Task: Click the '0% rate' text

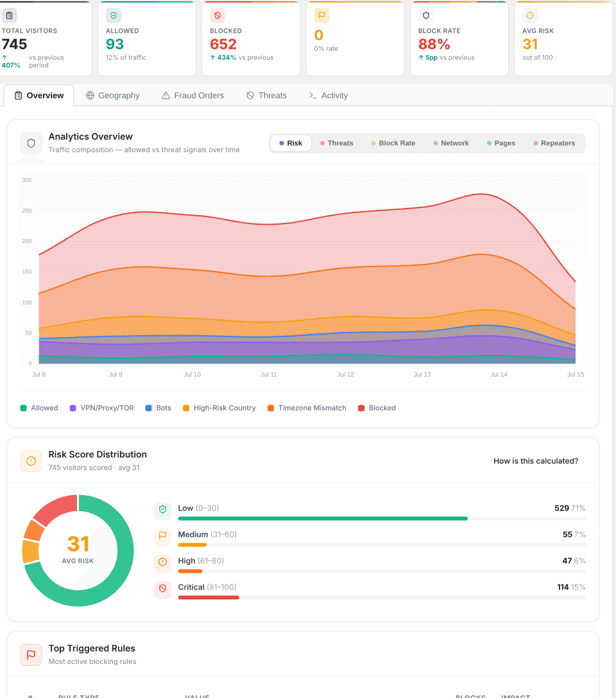Action: point(326,49)
